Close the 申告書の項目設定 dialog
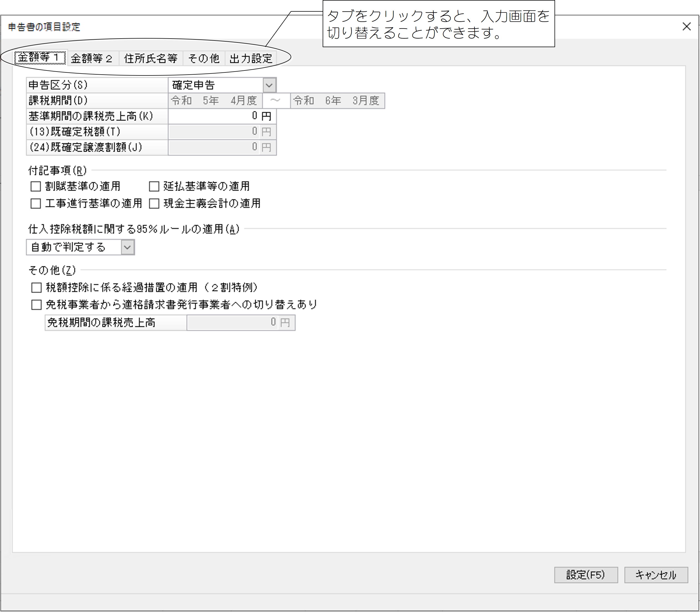700x612 pixels. coord(686,27)
